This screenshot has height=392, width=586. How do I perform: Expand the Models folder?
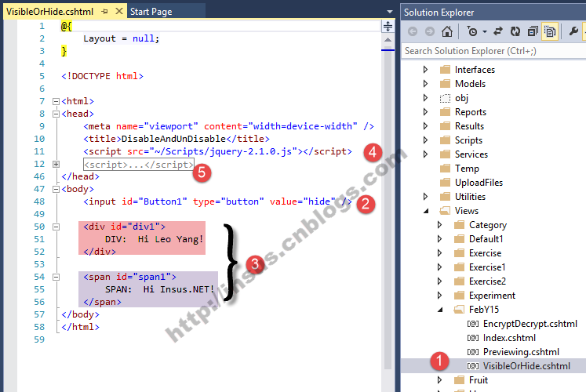point(425,84)
